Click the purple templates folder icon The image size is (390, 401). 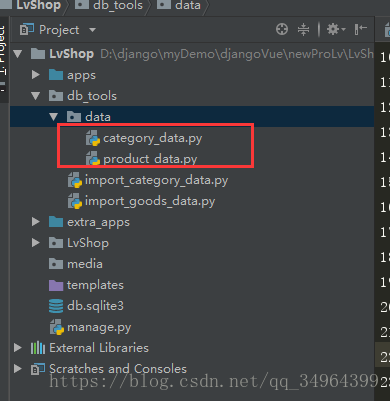point(56,285)
